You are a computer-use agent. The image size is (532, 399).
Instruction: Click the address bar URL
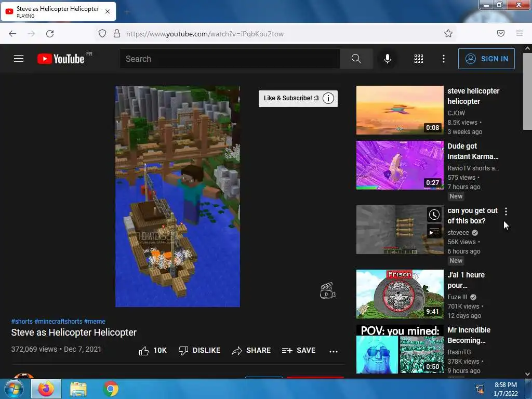[x=205, y=34]
